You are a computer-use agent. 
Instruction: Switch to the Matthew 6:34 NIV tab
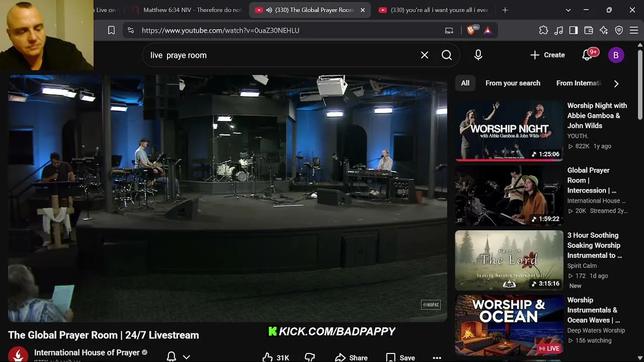coord(187,10)
